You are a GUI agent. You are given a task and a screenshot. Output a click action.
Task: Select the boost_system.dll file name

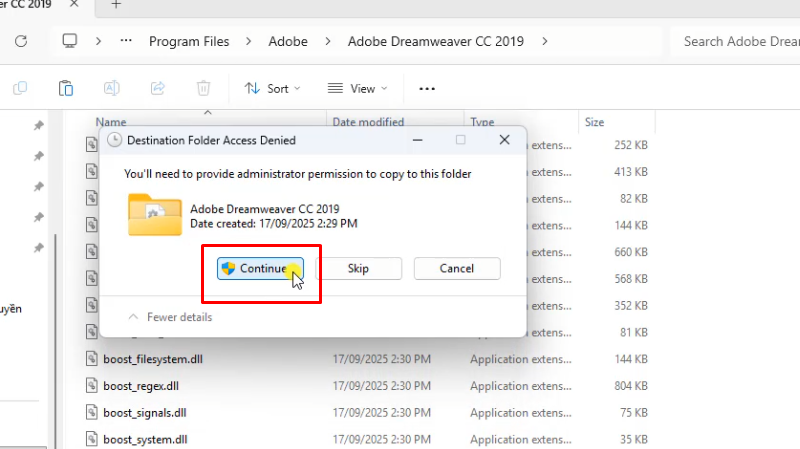click(145, 439)
